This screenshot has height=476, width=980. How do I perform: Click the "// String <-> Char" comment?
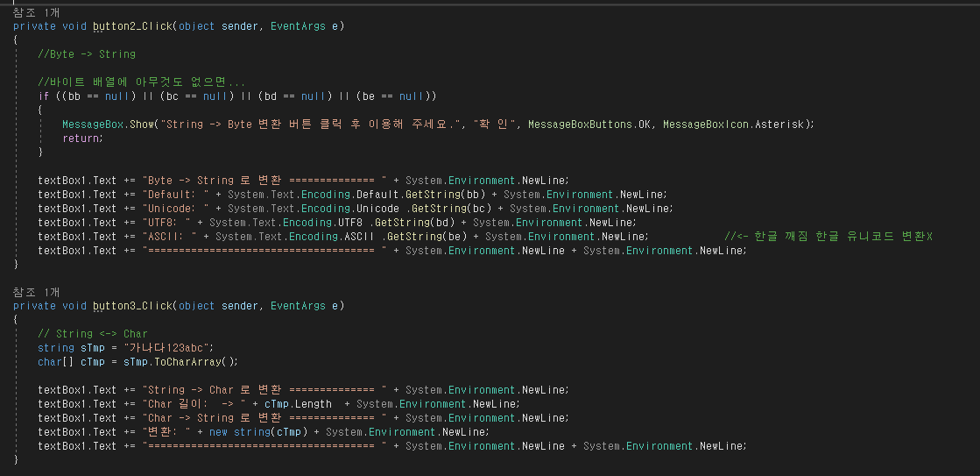(93, 334)
